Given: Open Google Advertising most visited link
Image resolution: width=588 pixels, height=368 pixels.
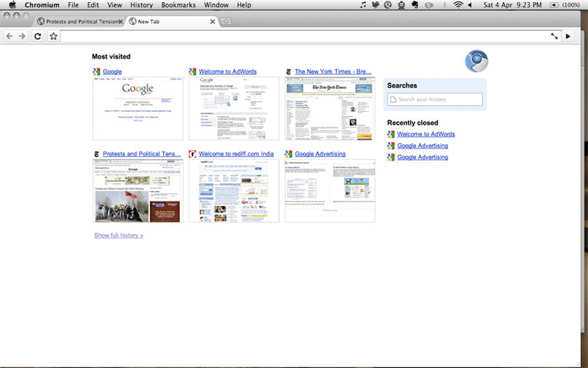Looking at the screenshot, I should click(320, 154).
